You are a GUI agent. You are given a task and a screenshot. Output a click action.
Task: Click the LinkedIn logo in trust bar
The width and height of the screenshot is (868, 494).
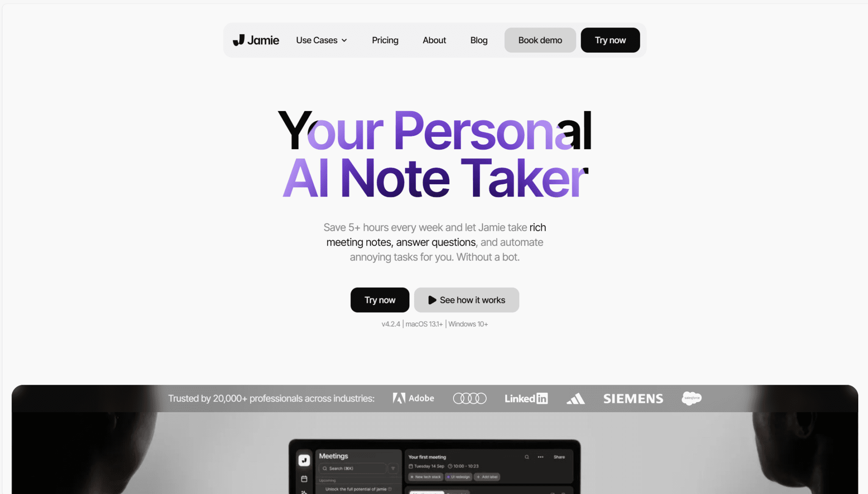tap(526, 398)
